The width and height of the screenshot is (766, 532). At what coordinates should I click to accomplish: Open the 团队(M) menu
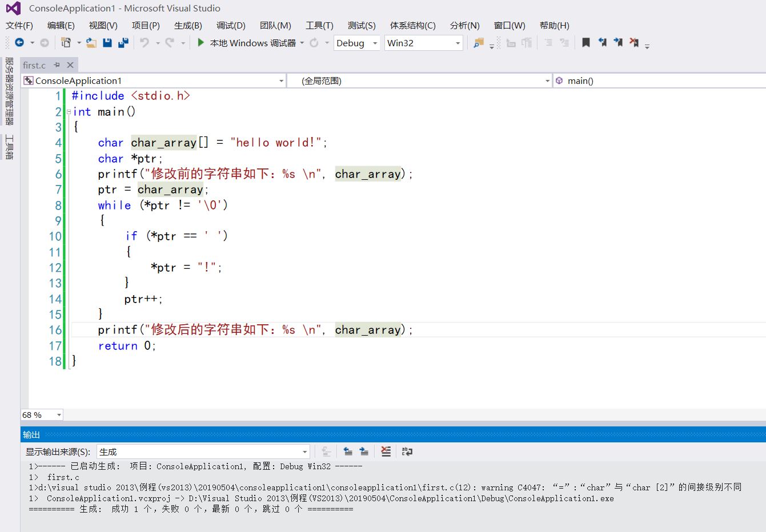[275, 25]
